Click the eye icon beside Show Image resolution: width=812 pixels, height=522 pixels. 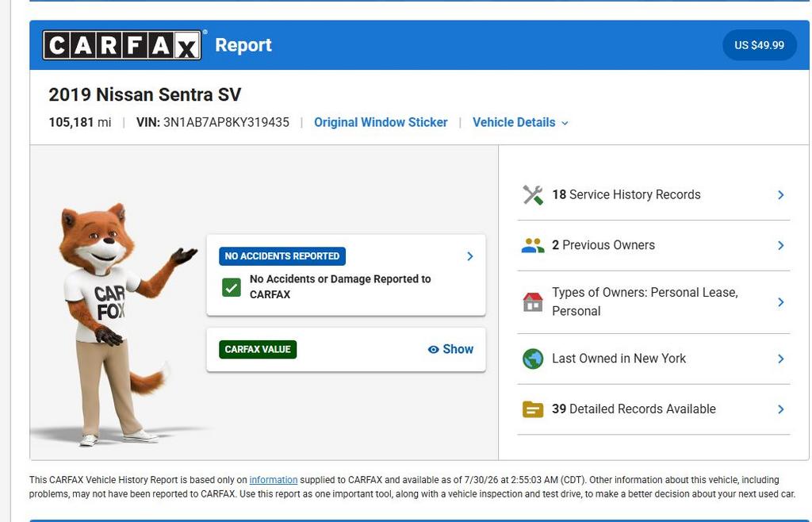click(434, 350)
